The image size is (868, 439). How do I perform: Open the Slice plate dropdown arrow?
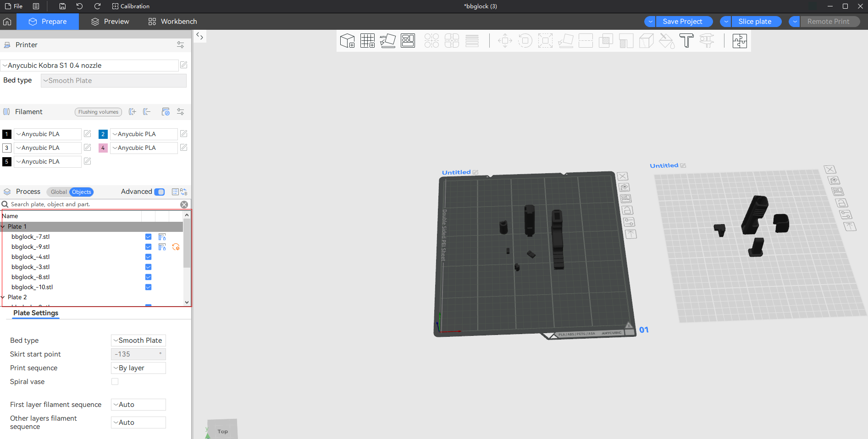[x=726, y=22]
